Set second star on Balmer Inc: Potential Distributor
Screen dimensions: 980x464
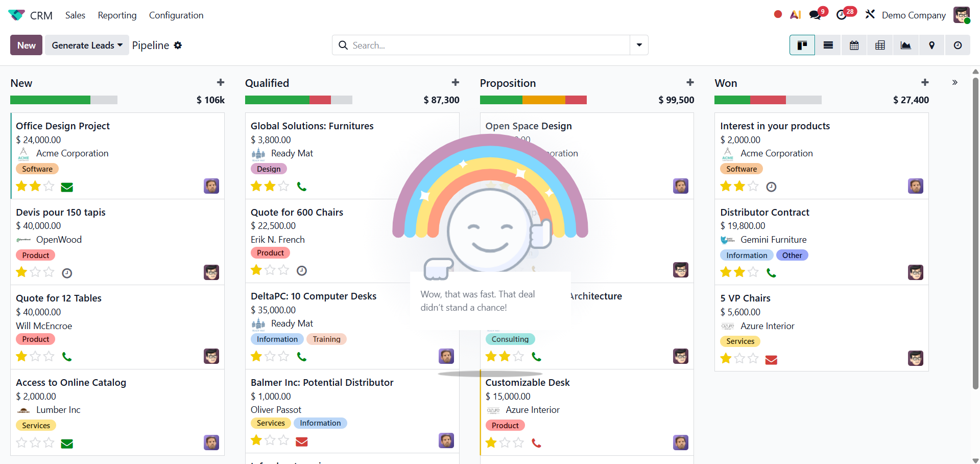click(x=270, y=439)
